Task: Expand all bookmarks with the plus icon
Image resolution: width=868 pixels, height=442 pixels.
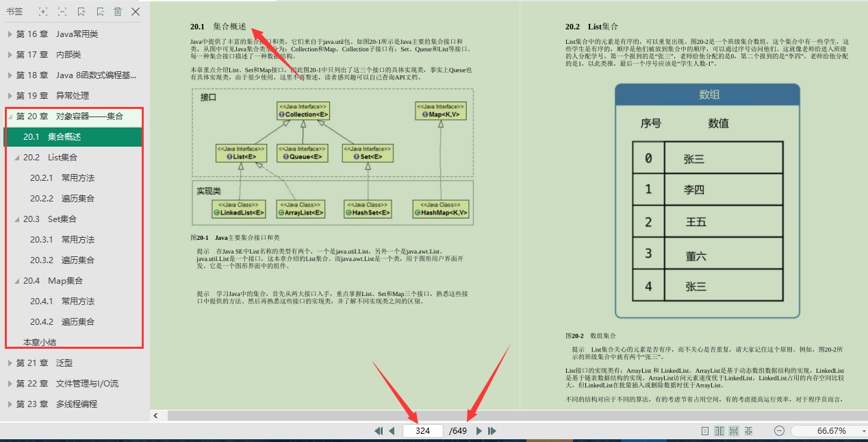Action: click(x=44, y=12)
